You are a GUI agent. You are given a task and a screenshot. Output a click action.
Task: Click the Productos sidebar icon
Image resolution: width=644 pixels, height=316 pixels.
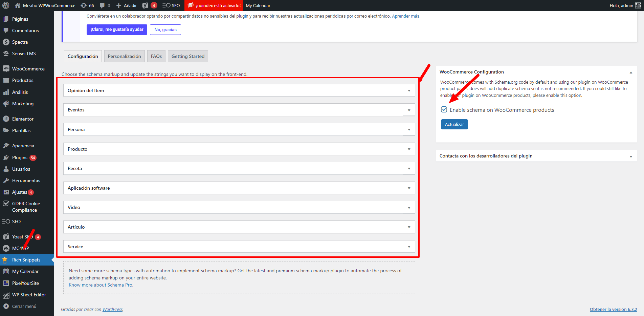pos(6,80)
